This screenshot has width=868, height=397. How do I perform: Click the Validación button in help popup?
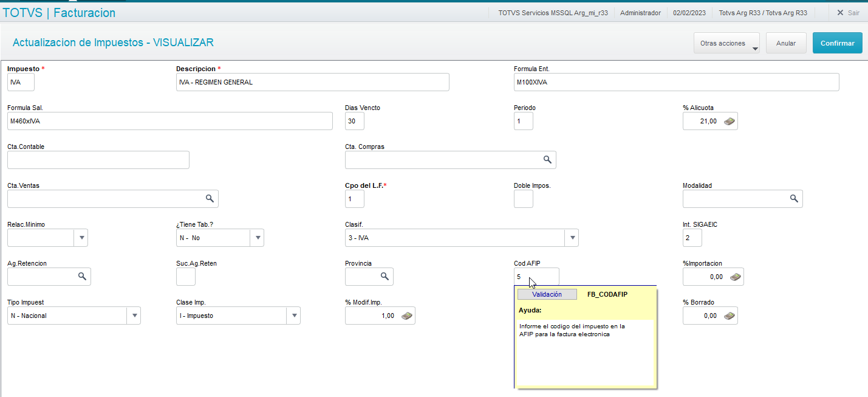click(x=547, y=294)
